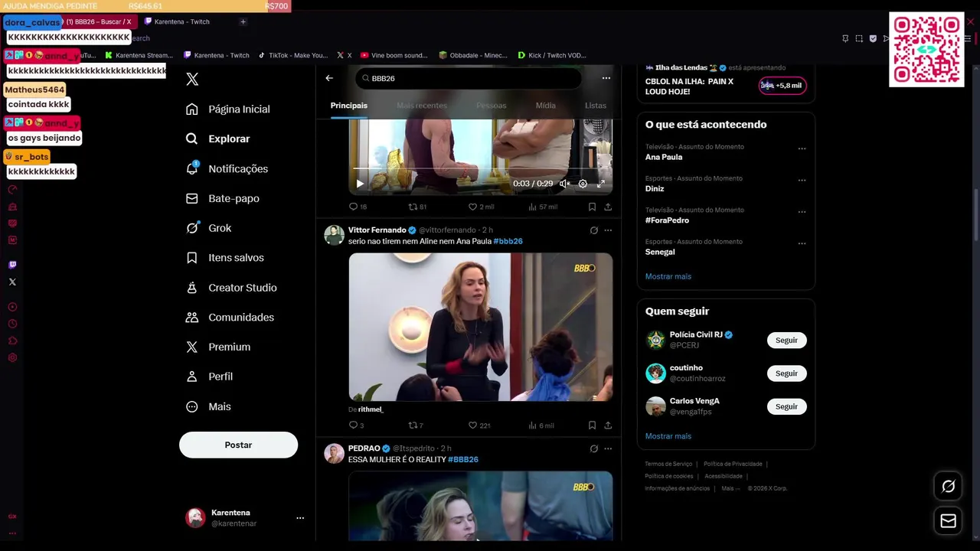Bookmark the video post with 57 mil views
Screen dimensions: 980x551
pos(592,207)
